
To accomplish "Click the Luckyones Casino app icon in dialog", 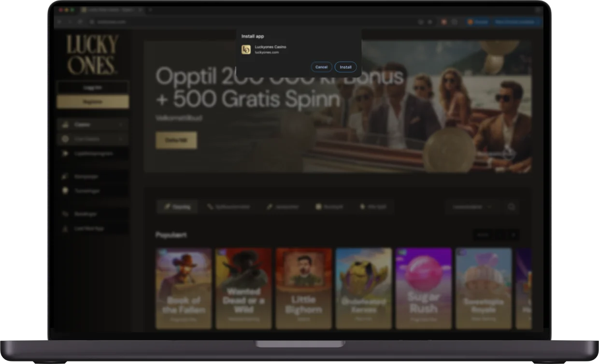I will [246, 49].
